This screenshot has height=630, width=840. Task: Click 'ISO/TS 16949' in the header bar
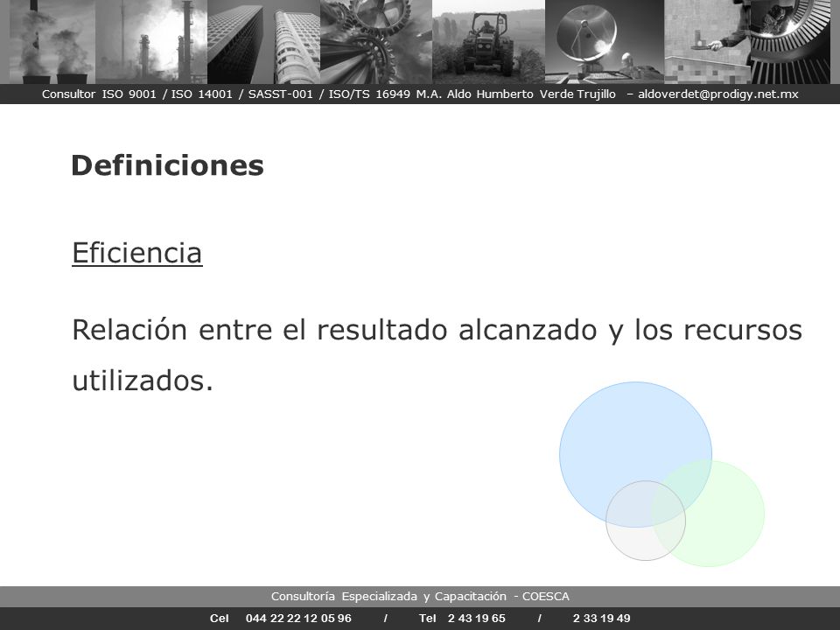369,94
